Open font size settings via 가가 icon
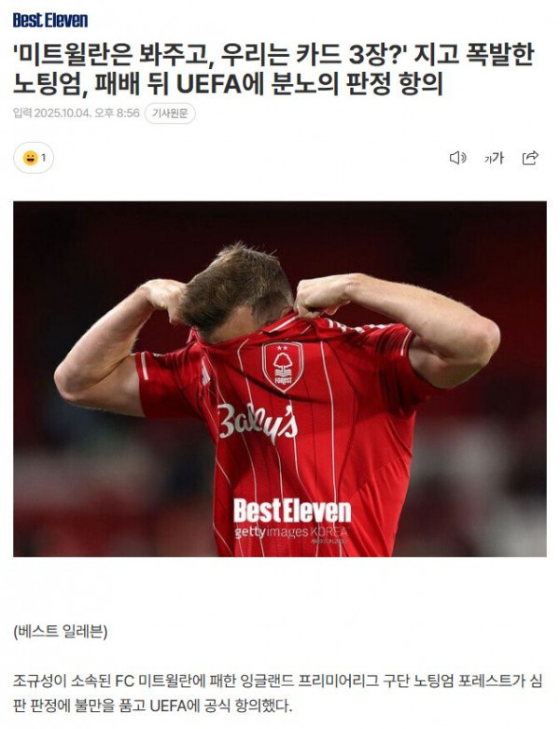This screenshot has height=729, width=560. [494, 158]
